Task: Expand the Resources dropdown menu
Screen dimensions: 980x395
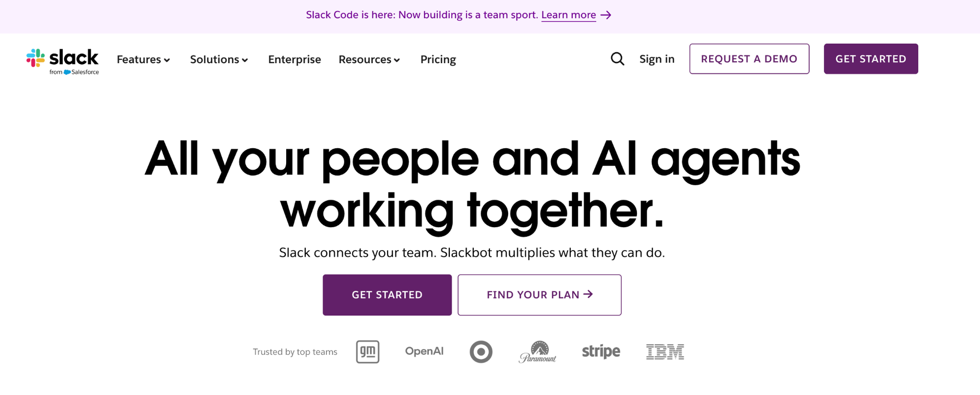Action: coord(369,59)
